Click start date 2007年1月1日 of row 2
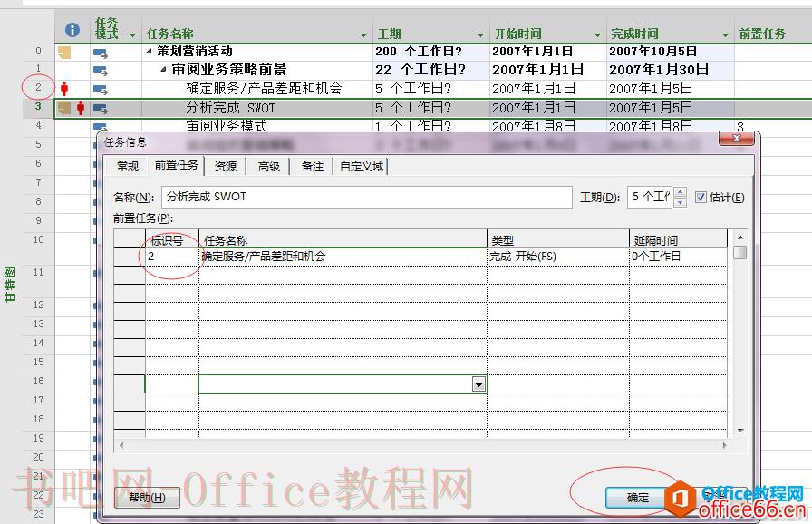This screenshot has height=524, width=812. [x=534, y=89]
